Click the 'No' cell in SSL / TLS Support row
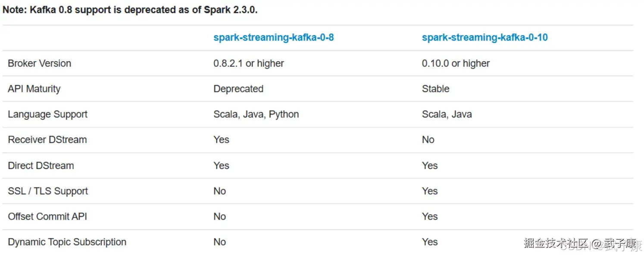This screenshot has height=257, width=644. coord(219,191)
